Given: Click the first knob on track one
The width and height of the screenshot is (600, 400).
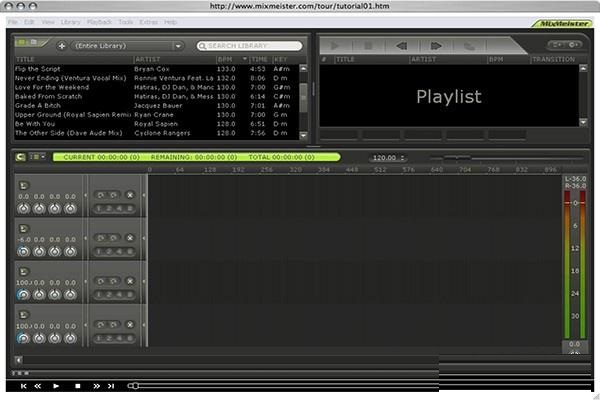Looking at the screenshot, I should pos(22,208).
